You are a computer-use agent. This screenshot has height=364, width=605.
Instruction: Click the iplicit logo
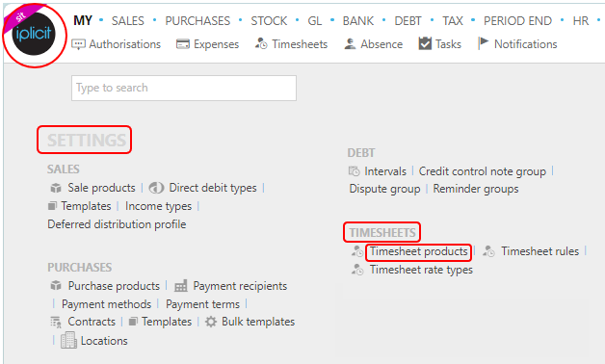click(x=34, y=34)
